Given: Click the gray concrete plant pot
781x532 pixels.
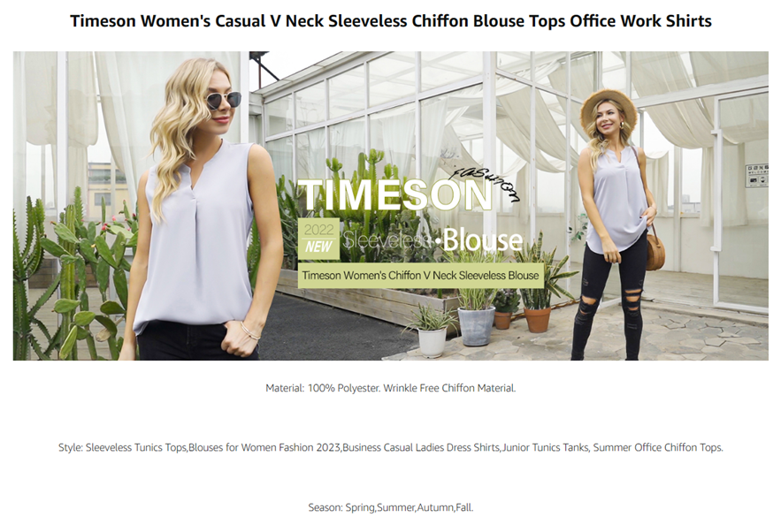Looking at the screenshot, I should coord(476,325).
